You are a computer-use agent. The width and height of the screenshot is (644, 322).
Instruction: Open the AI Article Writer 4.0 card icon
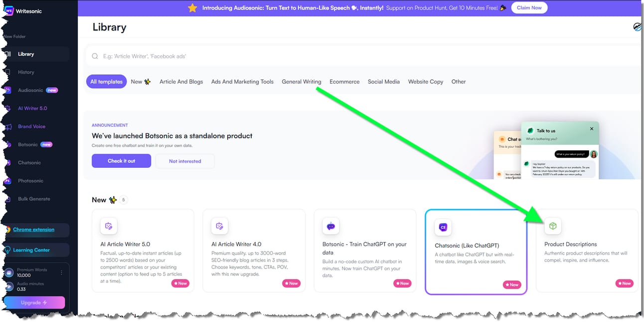tap(219, 226)
